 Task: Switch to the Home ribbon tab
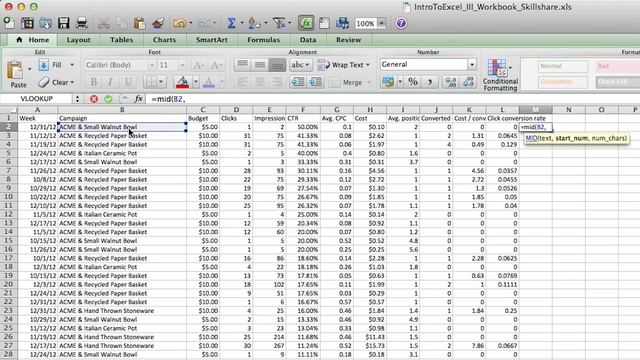[33, 40]
